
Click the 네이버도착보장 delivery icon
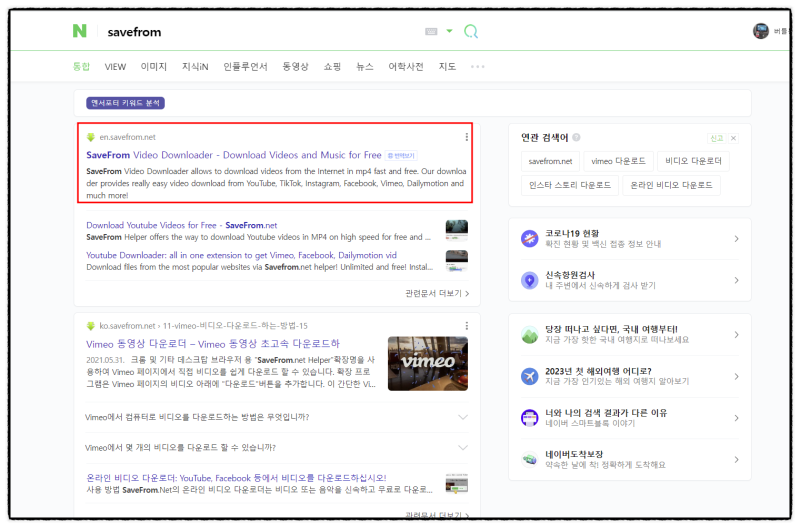pos(530,460)
